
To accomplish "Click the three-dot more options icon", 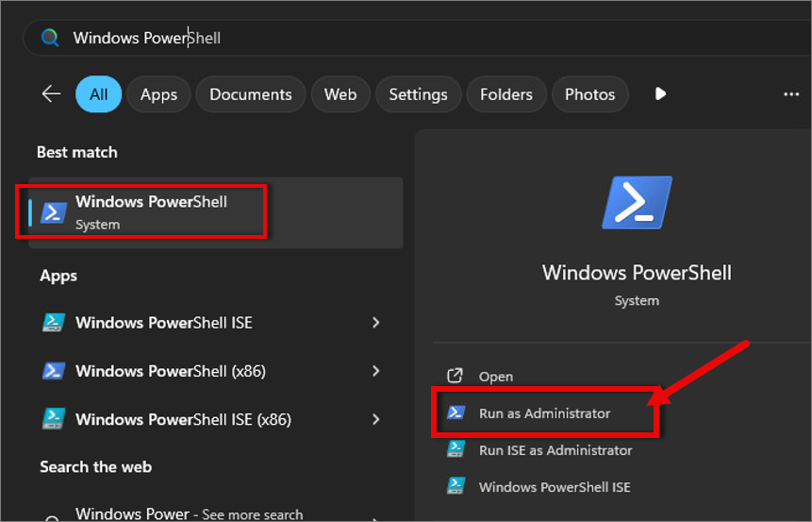I will pyautogui.click(x=791, y=94).
